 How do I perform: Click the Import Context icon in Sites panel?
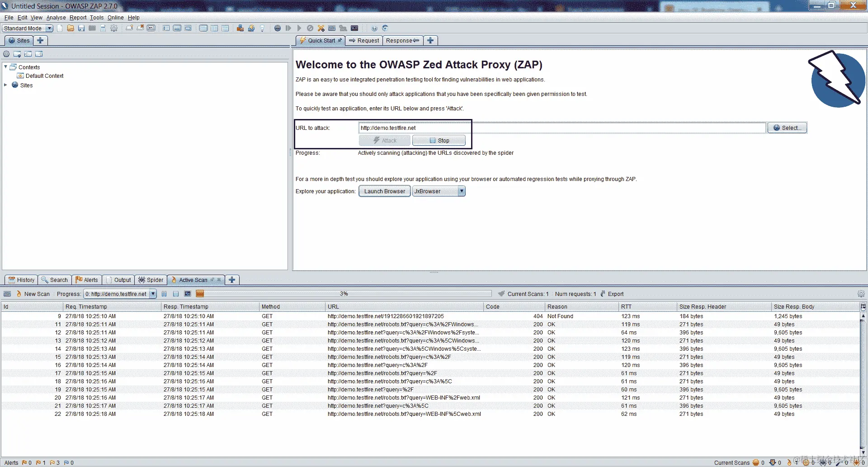(28, 54)
